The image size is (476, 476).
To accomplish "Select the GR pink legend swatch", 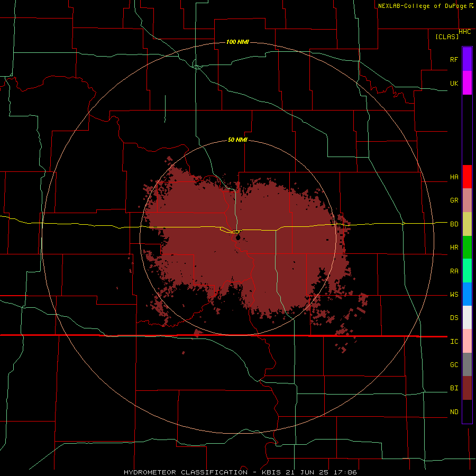I will click(467, 200).
